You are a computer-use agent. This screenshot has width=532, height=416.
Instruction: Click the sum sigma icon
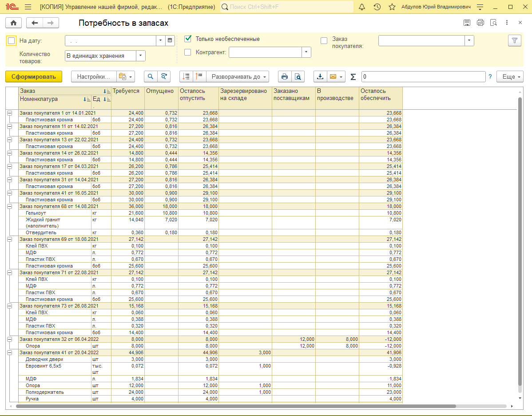point(353,77)
